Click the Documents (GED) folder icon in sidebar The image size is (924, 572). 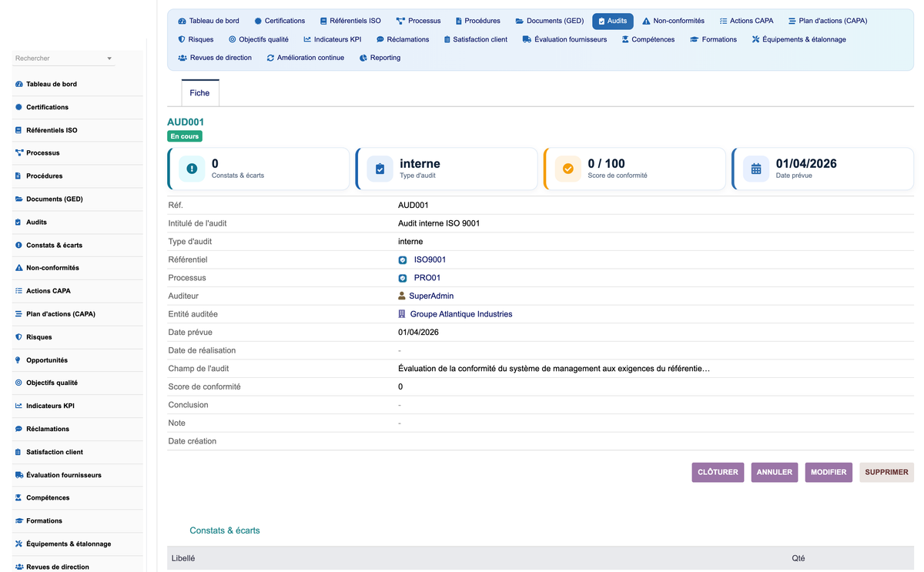tap(19, 199)
